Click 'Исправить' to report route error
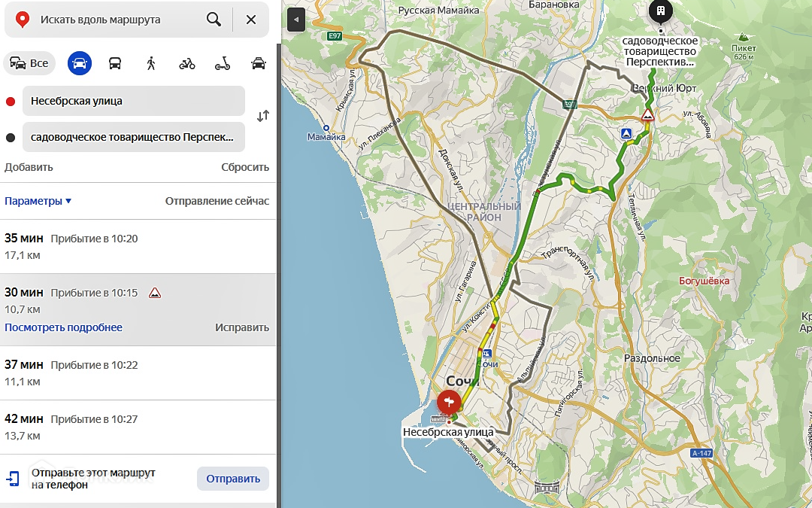The image size is (812, 508). 242,327
